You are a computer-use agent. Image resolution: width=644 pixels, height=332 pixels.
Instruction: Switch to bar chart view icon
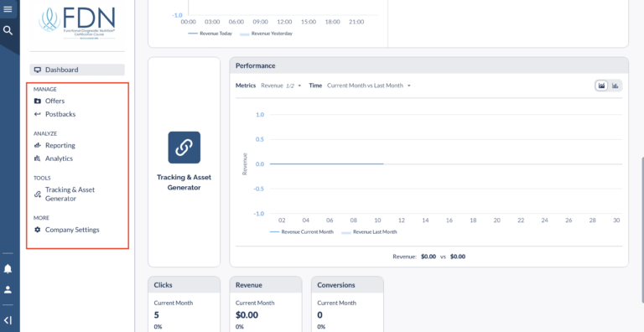(615, 86)
